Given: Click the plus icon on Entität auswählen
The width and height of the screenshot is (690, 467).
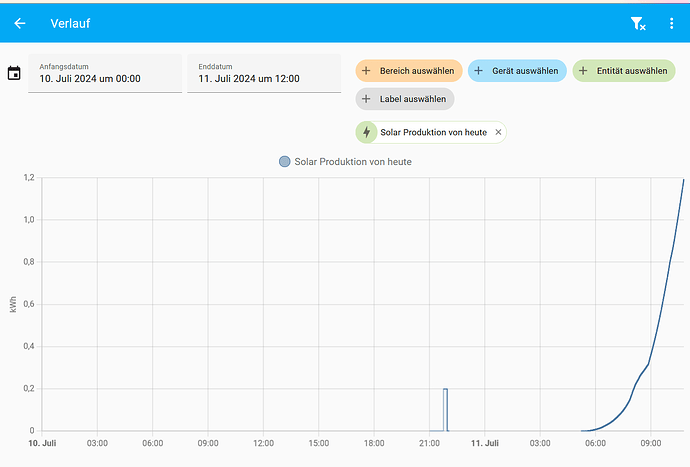Looking at the screenshot, I should pos(583,71).
